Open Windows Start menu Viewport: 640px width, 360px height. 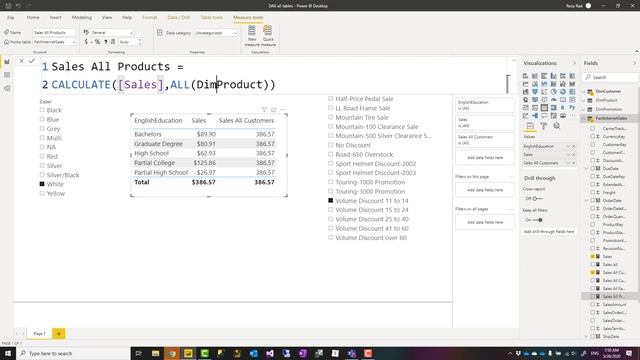pyautogui.click(x=8, y=353)
